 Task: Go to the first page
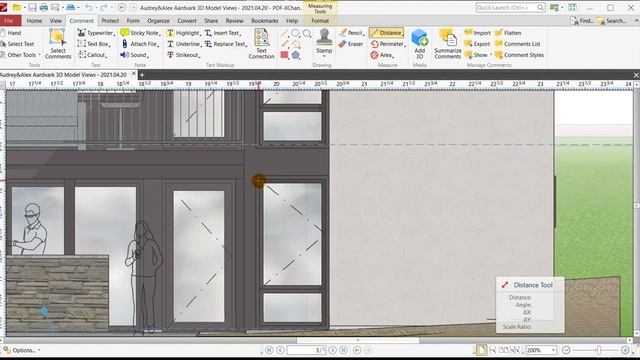(269, 350)
